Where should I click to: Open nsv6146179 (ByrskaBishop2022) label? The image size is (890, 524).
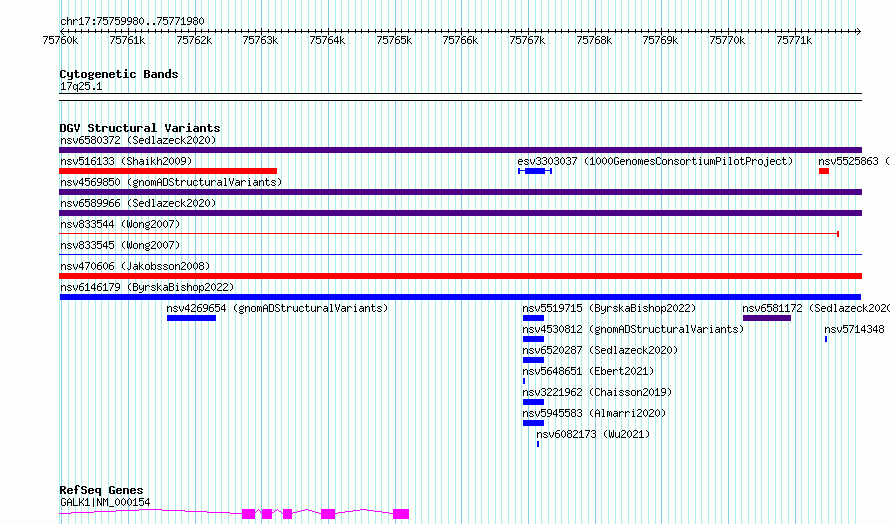[147, 287]
